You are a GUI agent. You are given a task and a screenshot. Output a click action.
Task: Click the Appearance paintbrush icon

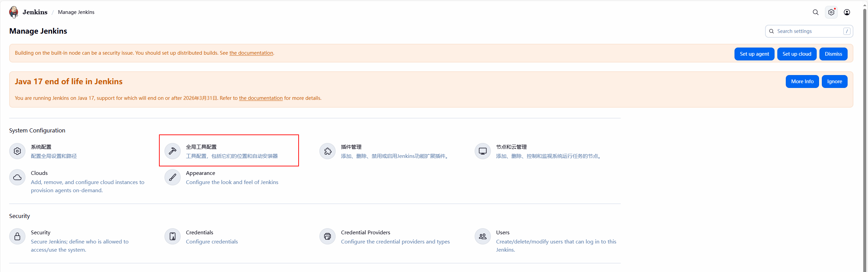pos(173,177)
